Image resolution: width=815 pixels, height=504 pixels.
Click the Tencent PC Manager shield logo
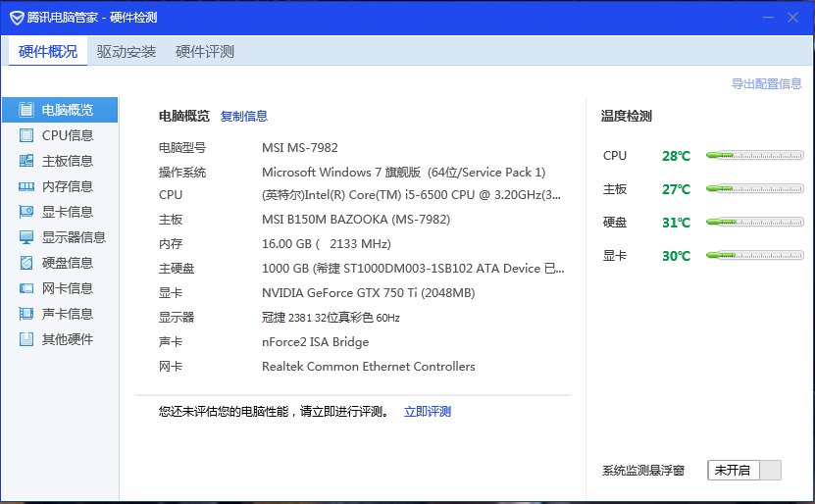coord(17,18)
